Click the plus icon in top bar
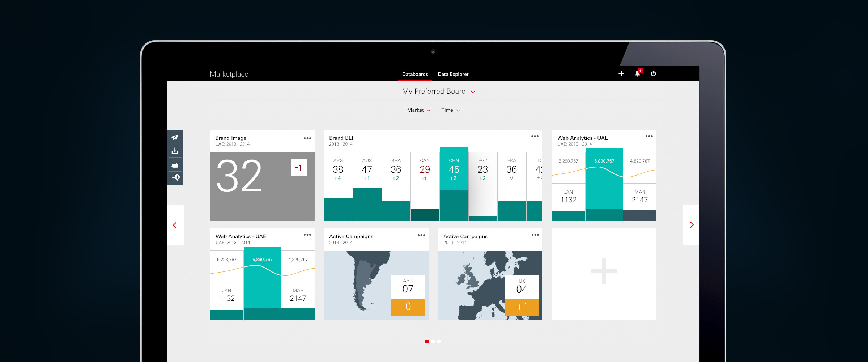Image resolution: width=868 pixels, height=362 pixels. (621, 74)
